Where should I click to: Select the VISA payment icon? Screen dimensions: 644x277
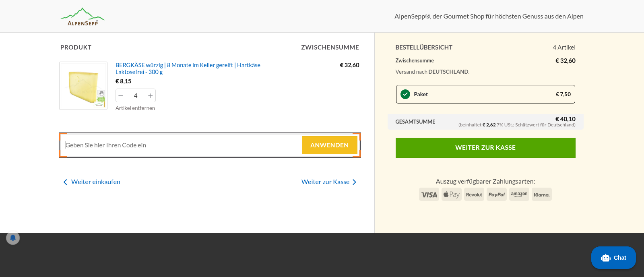429,194
